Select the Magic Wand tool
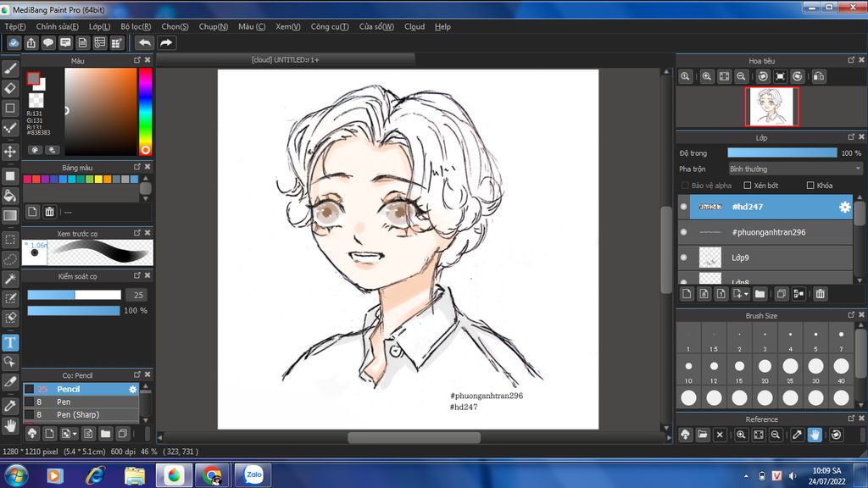 click(10, 279)
